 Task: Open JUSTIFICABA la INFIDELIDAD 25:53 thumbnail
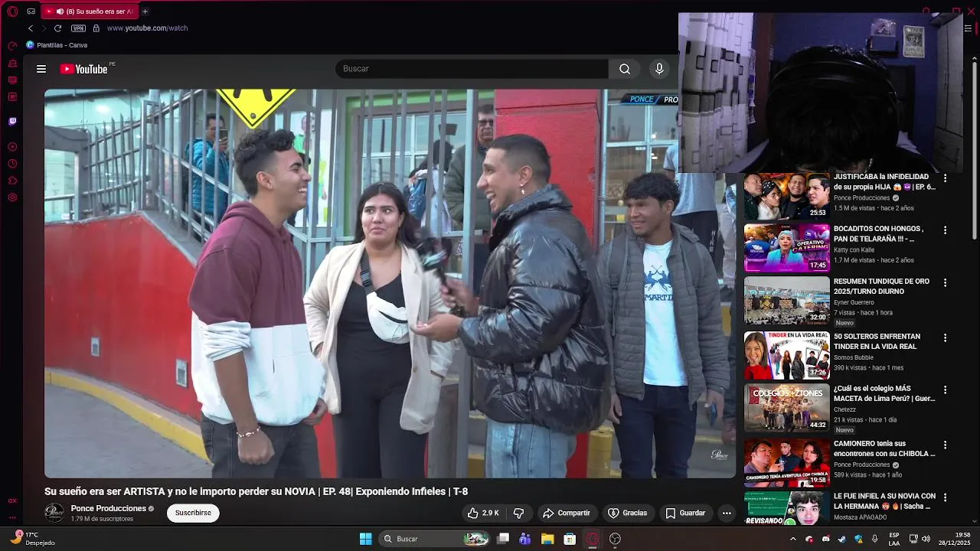coord(786,196)
